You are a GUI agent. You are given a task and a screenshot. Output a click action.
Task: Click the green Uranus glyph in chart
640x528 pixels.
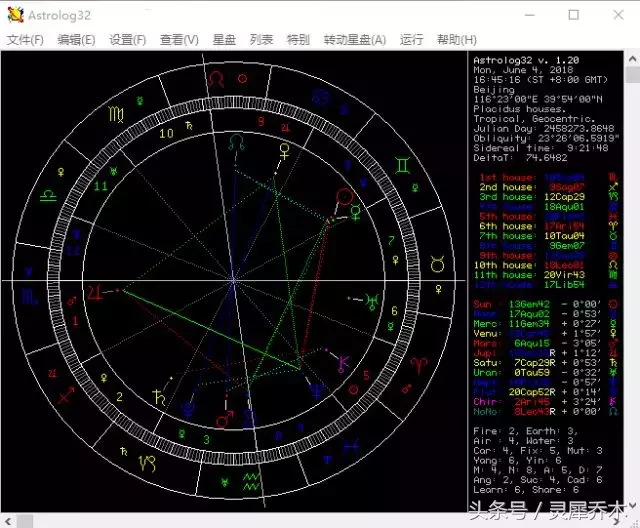(373, 302)
